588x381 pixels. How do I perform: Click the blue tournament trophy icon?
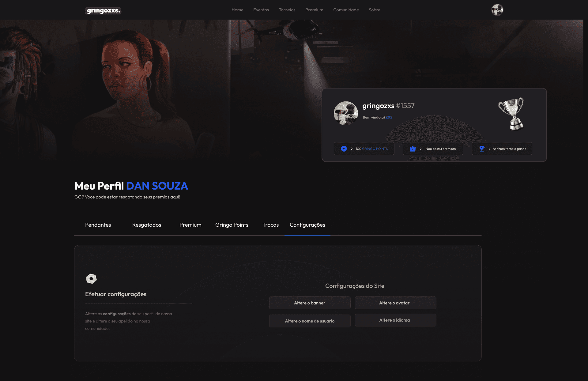point(482,149)
